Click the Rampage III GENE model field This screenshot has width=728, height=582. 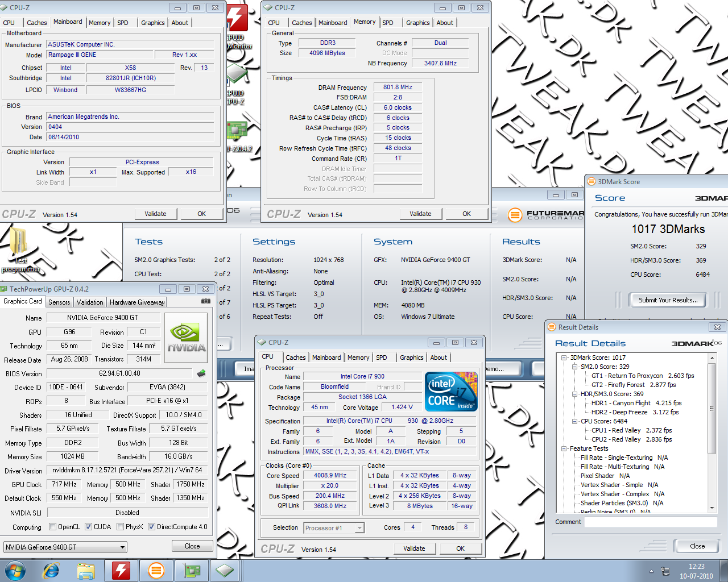[99, 55]
